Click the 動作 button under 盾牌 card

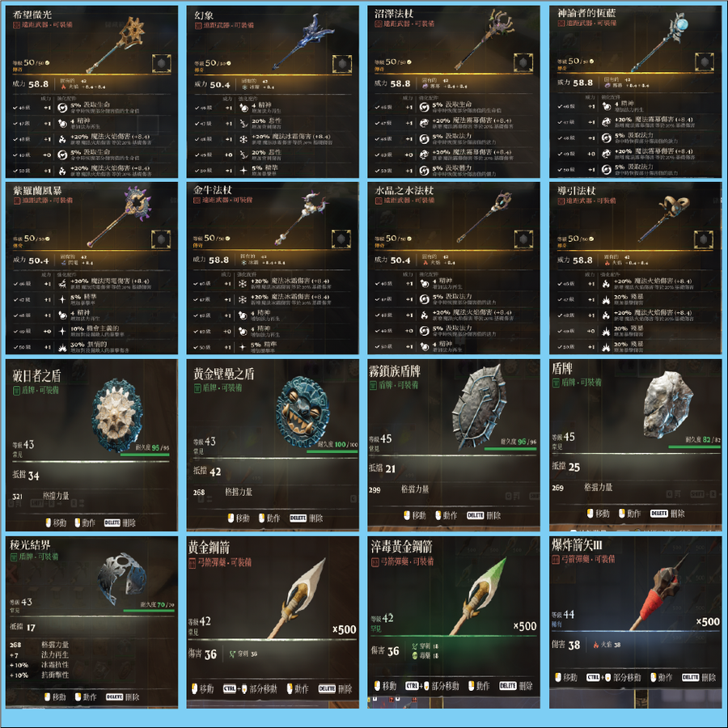629,514
